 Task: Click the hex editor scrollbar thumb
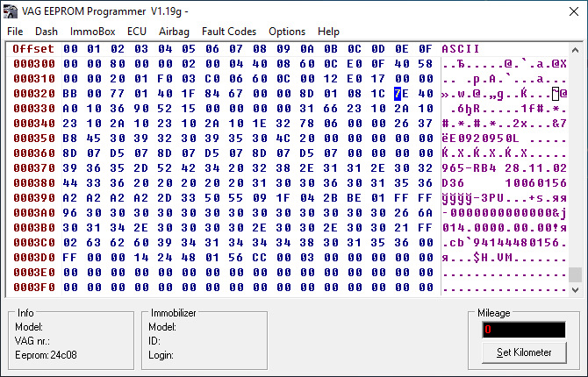coord(575,274)
